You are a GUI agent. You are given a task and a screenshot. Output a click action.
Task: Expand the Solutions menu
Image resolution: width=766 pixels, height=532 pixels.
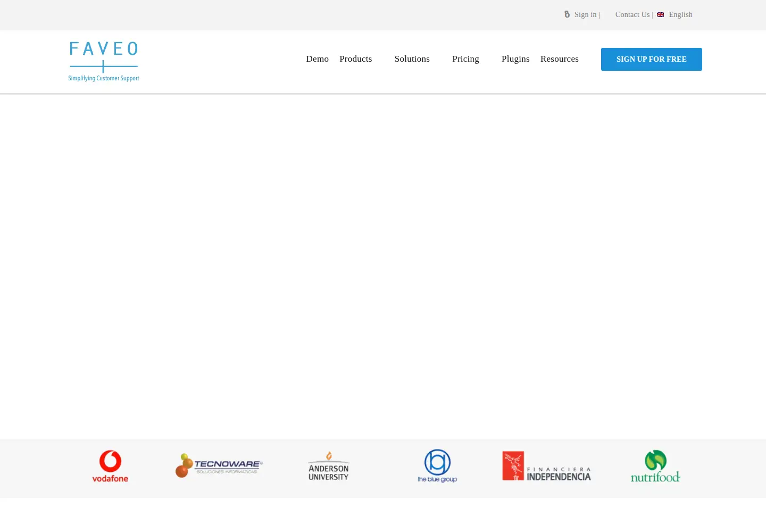pyautogui.click(x=412, y=59)
